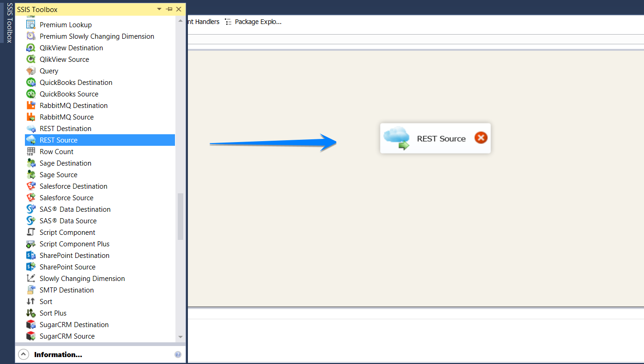Select Script Component Plus in the toolbox
Viewport: 644px width, 364px height.
74,244
